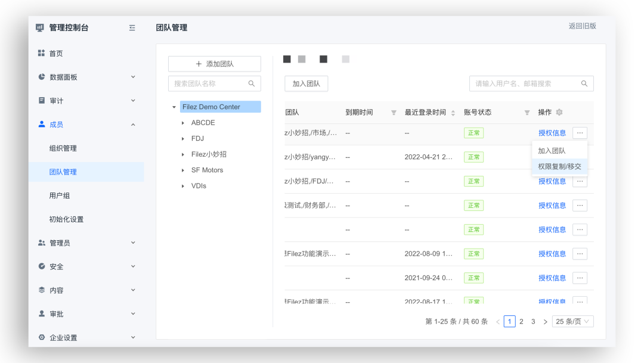The image size is (644, 363).
Task: Go to previous page arrow
Action: point(498,321)
